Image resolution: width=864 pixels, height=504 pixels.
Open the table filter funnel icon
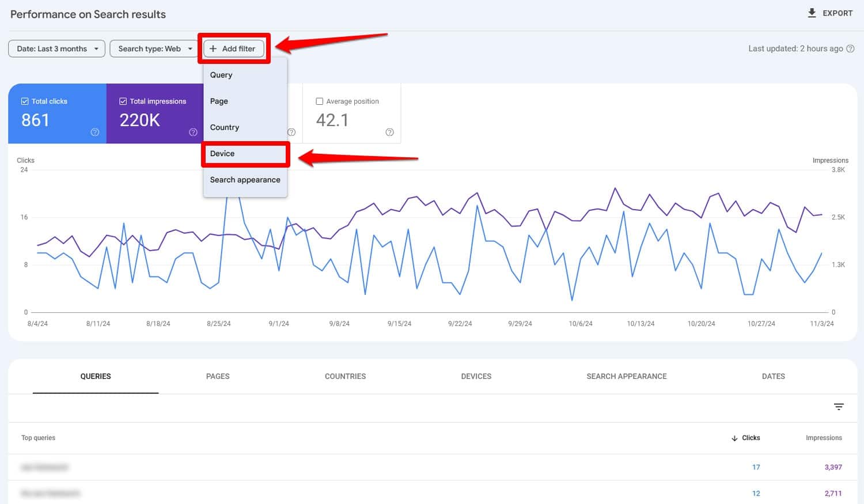[x=839, y=407]
